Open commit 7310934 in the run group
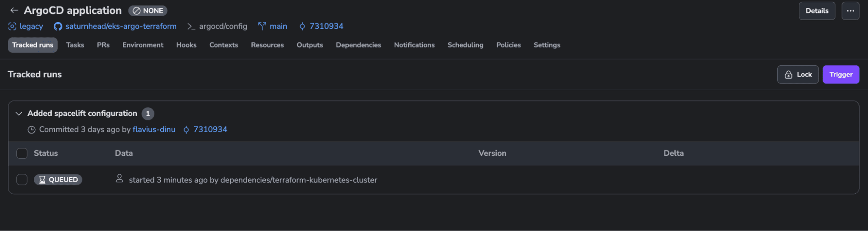Screen dimensions: 868x231 (x=210, y=129)
